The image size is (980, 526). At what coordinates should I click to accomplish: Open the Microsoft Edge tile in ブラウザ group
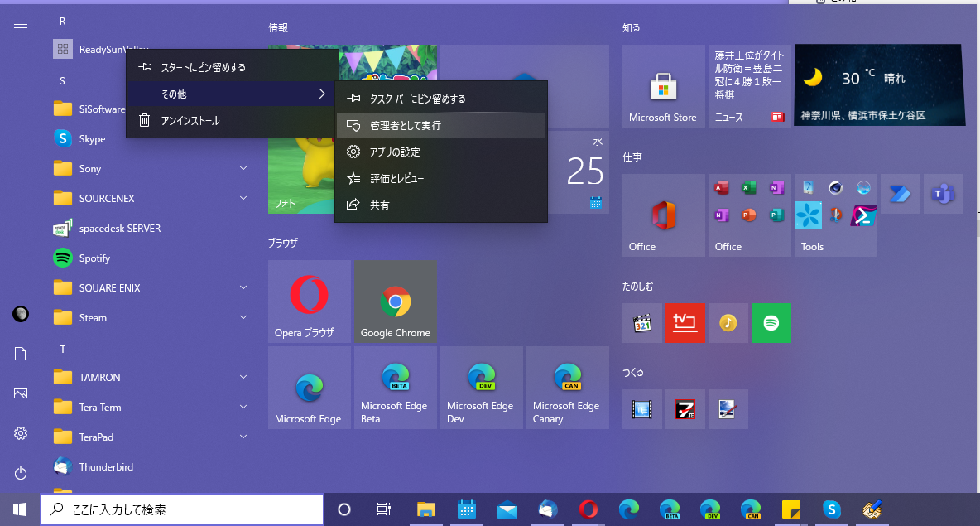[x=310, y=388]
